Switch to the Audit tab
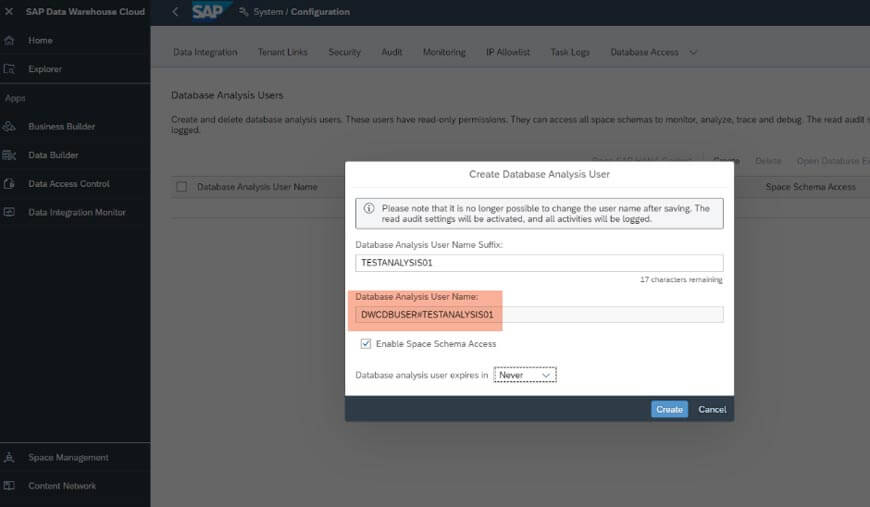Viewport: 870px width, 507px height. (x=392, y=52)
